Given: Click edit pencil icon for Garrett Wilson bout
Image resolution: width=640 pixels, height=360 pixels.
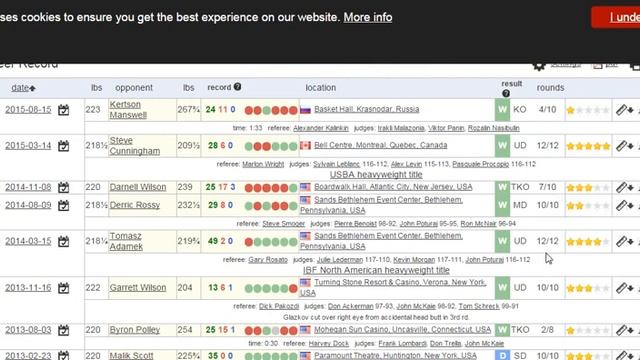Looking at the screenshot, I should (621, 288).
